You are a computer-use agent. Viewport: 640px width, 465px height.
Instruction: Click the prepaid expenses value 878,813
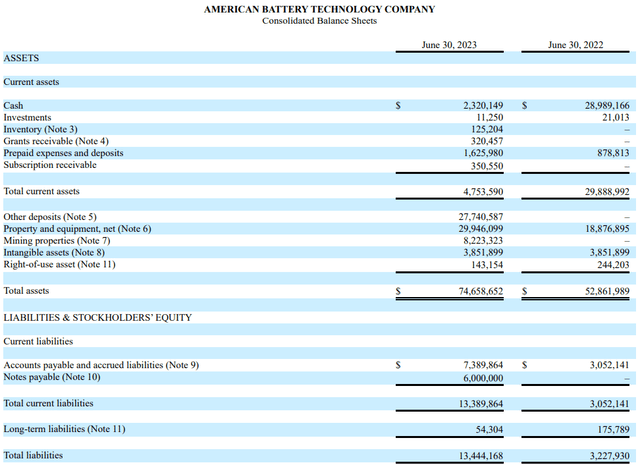(613, 153)
